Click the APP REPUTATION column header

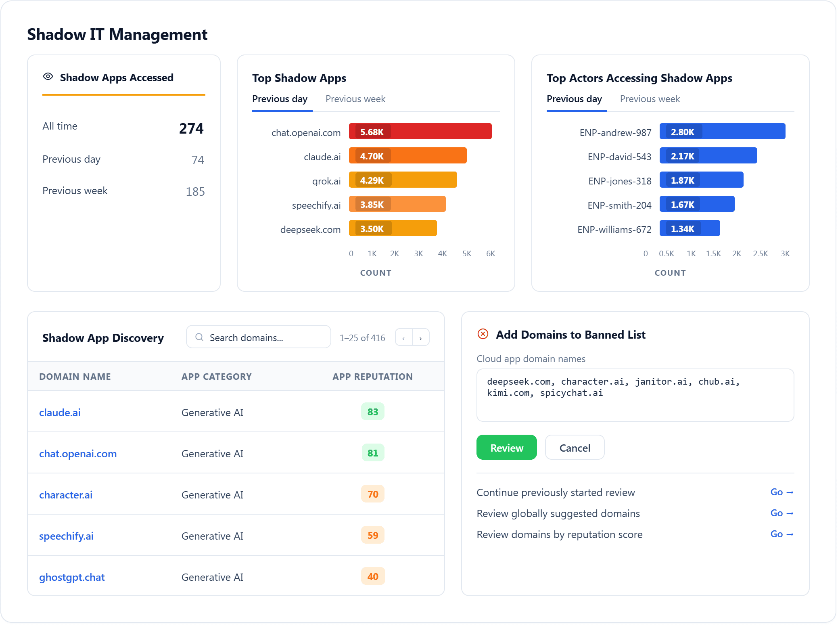coord(373,377)
